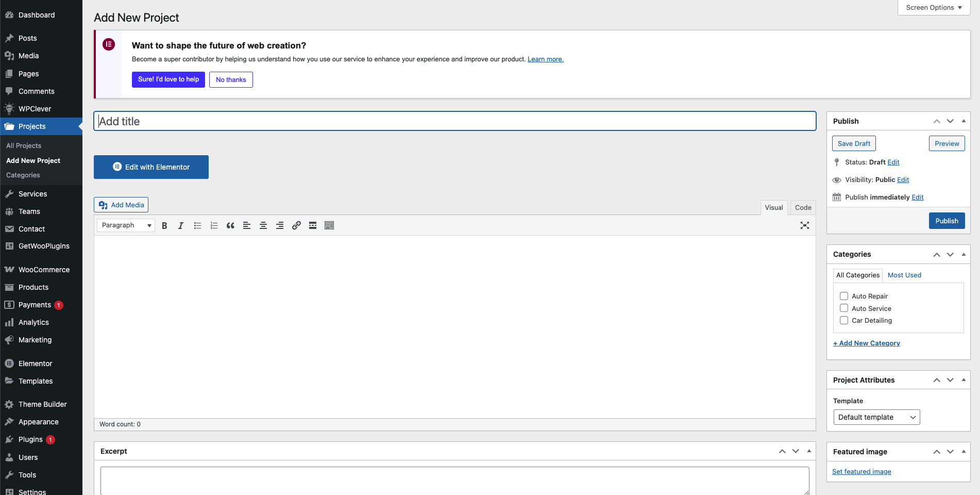Viewport: 980px width, 495px height.
Task: Expand Screen Options panel
Action: click(934, 8)
